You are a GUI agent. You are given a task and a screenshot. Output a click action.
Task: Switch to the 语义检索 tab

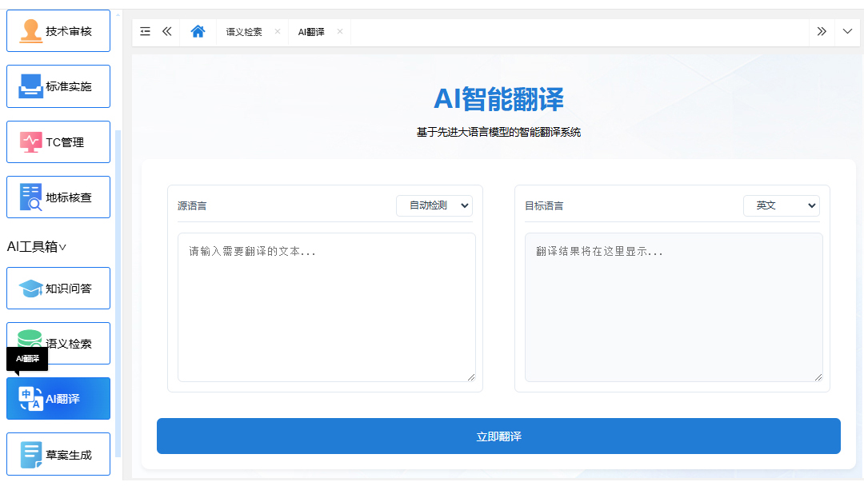pos(244,32)
